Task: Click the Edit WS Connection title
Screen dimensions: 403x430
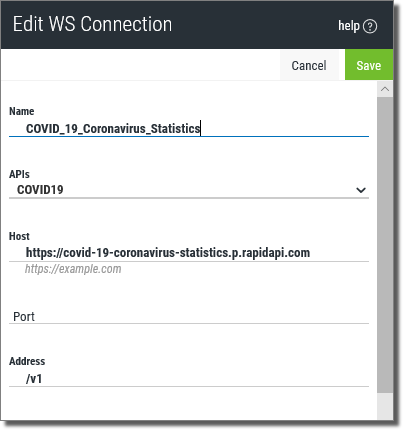Action: (x=92, y=24)
